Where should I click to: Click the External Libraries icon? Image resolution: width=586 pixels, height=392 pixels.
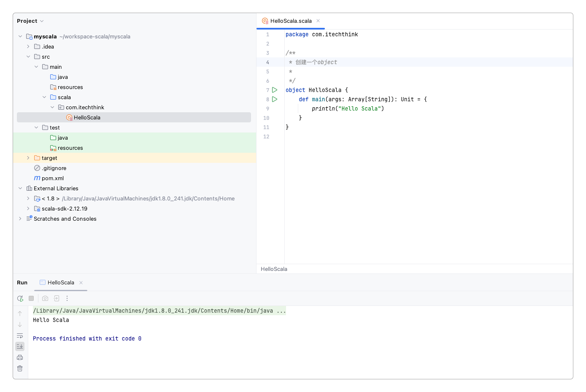[x=29, y=188]
